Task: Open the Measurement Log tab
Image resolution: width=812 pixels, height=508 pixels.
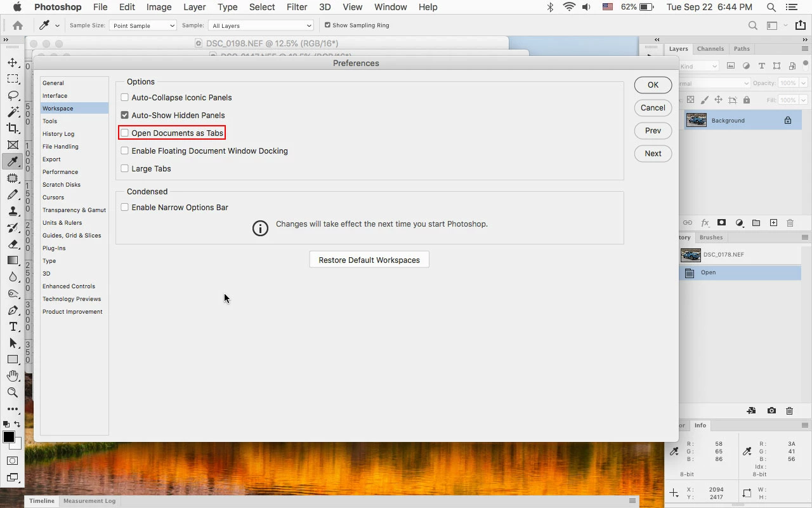Action: coord(89,500)
